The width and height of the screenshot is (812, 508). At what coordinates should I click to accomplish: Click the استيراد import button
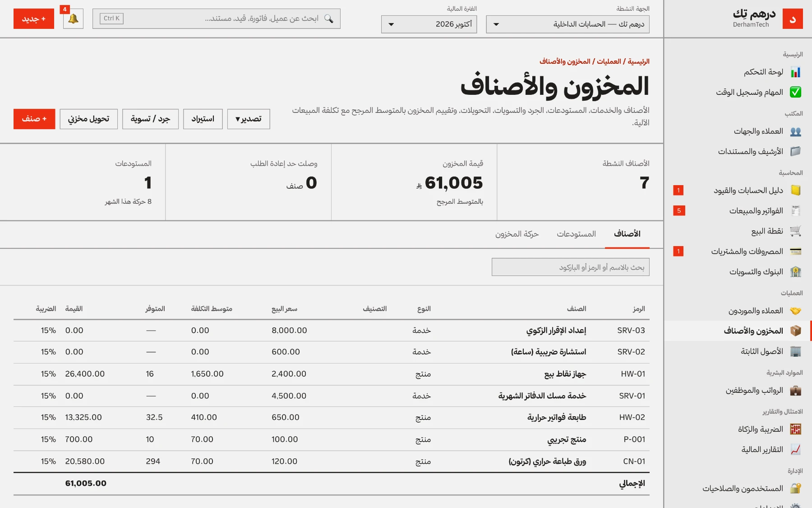click(x=203, y=119)
